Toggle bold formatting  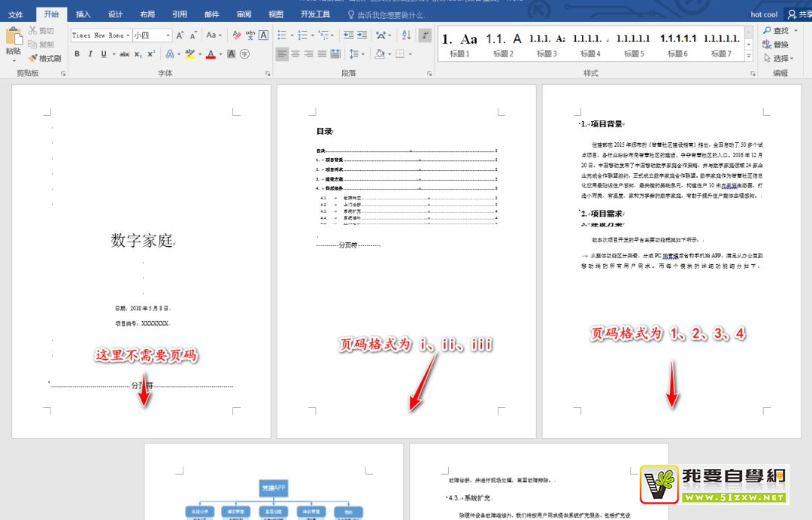pyautogui.click(x=77, y=53)
